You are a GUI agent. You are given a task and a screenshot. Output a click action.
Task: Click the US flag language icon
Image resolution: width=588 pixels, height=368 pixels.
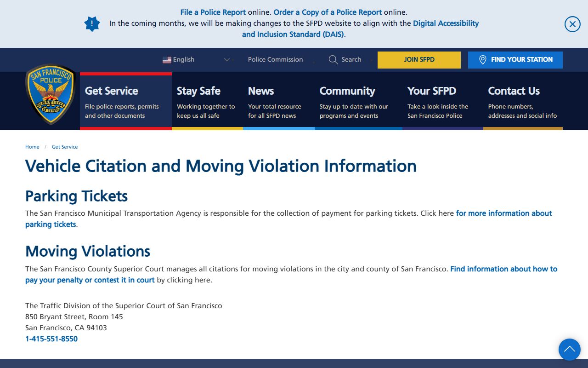(167, 60)
